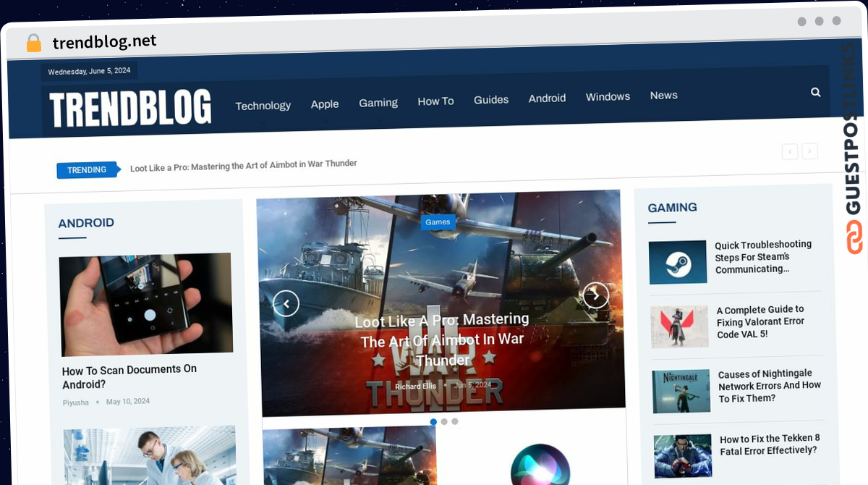Open the Technology menu
This screenshot has width=868, height=485.
263,106
